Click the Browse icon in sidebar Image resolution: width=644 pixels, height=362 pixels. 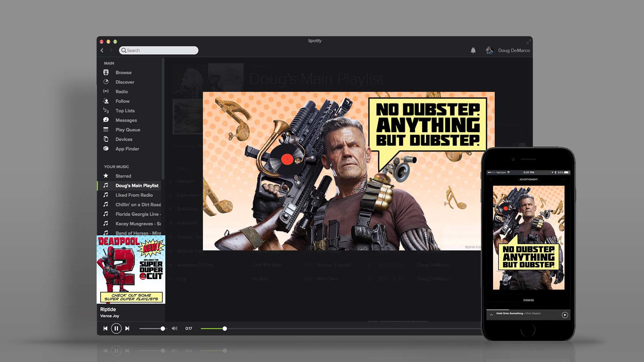point(106,72)
